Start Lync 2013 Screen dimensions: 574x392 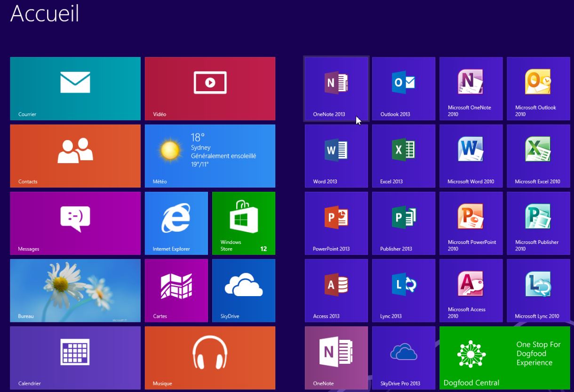[403, 290]
